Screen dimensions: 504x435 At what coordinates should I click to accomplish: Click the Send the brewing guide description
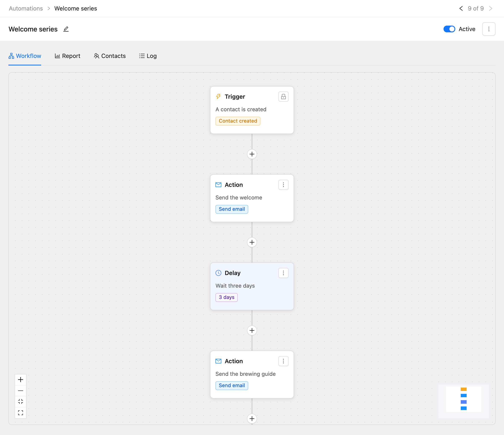click(x=245, y=374)
